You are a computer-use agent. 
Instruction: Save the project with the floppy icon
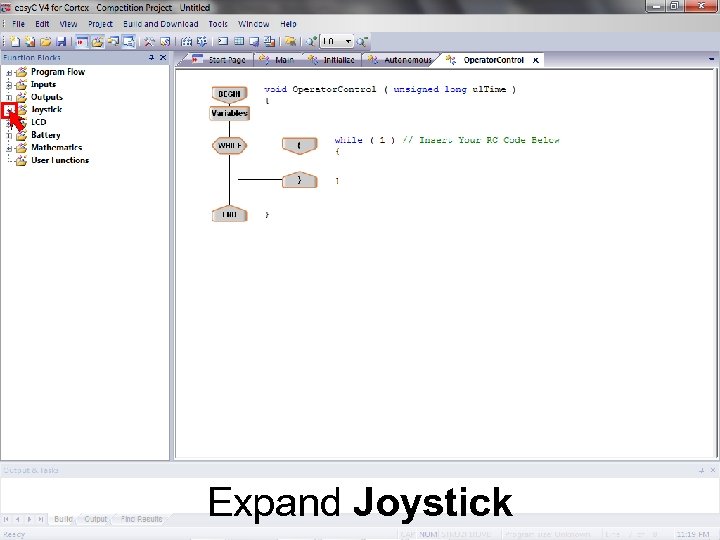[x=61, y=42]
